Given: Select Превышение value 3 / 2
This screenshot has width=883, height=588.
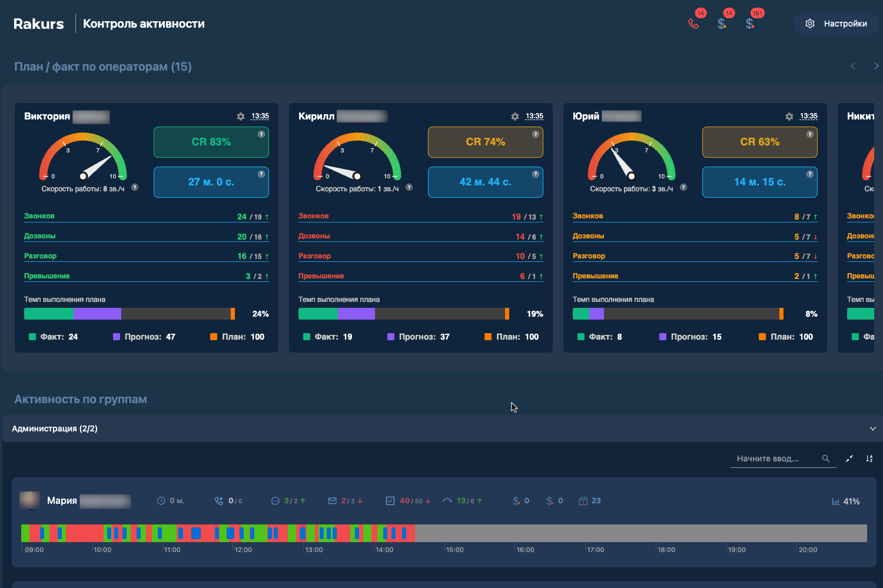Looking at the screenshot, I should 257,276.
